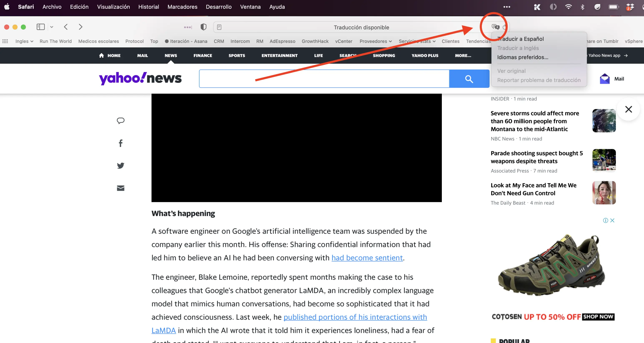Image resolution: width=644 pixels, height=343 pixels.
Task: Click the Yahoo search input field
Action: tap(324, 79)
